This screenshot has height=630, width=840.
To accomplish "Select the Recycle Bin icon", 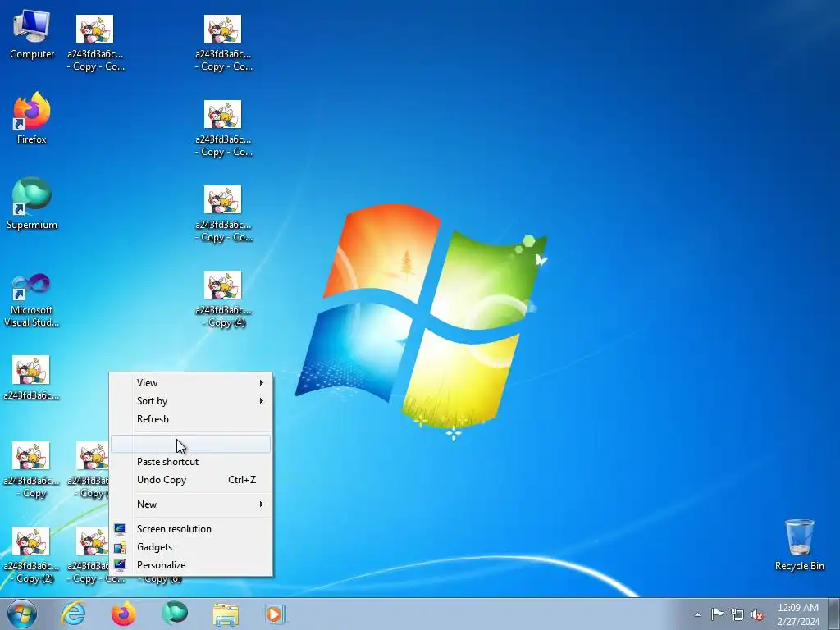I will click(799, 545).
